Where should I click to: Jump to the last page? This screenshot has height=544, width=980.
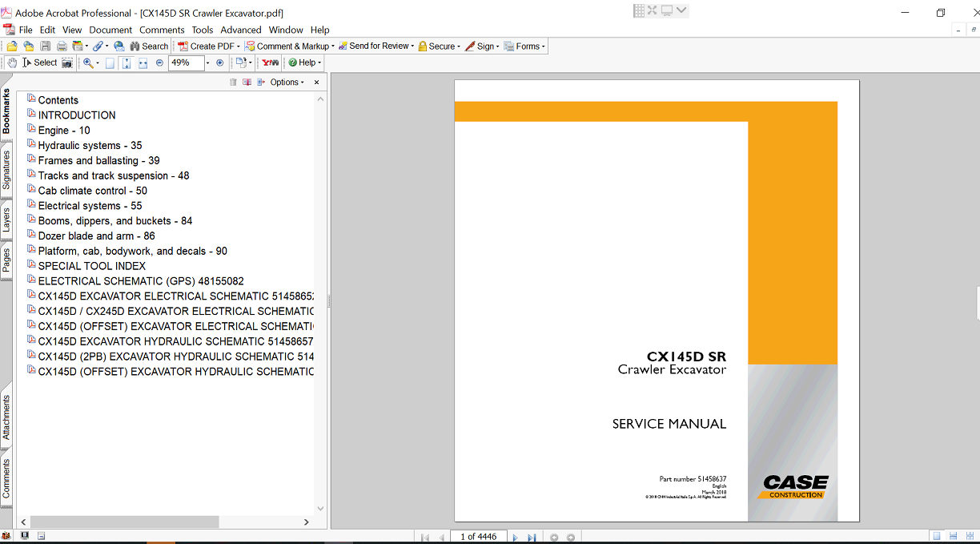click(532, 538)
